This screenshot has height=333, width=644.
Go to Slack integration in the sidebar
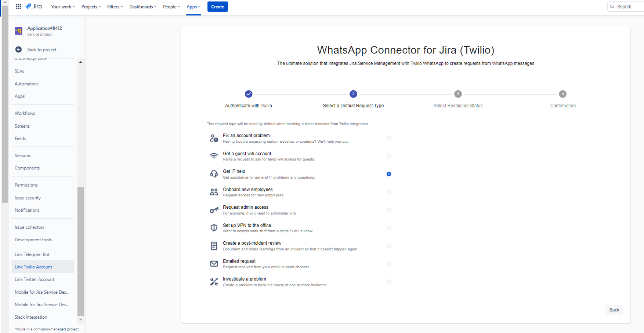[31, 317]
